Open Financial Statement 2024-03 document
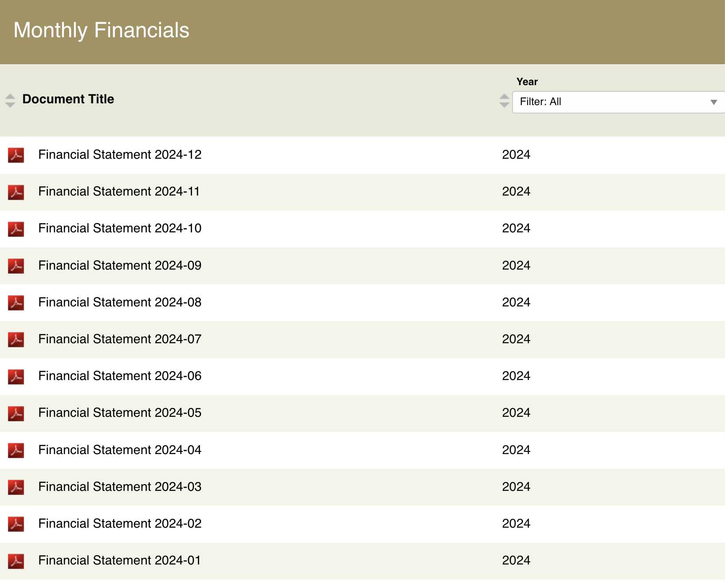Viewport: 725px width, 588px height. pos(120,486)
